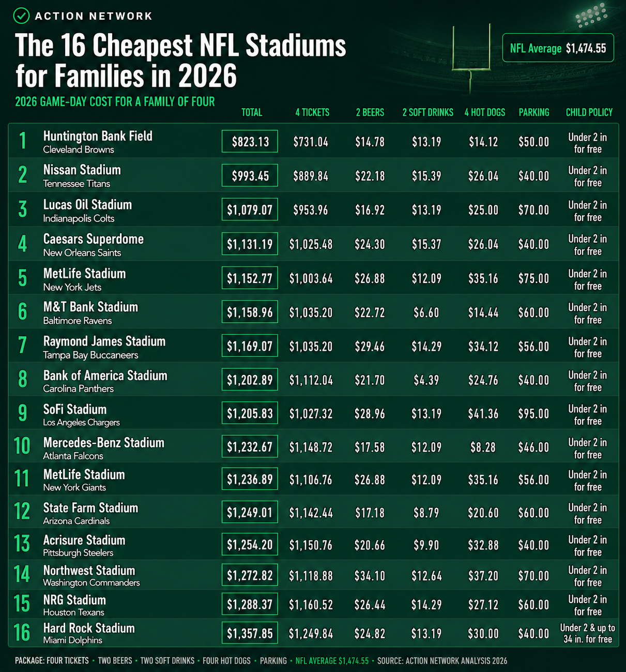The width and height of the screenshot is (626, 672).
Task: Click Huntington Bank Field stadium name
Action: [98, 136]
